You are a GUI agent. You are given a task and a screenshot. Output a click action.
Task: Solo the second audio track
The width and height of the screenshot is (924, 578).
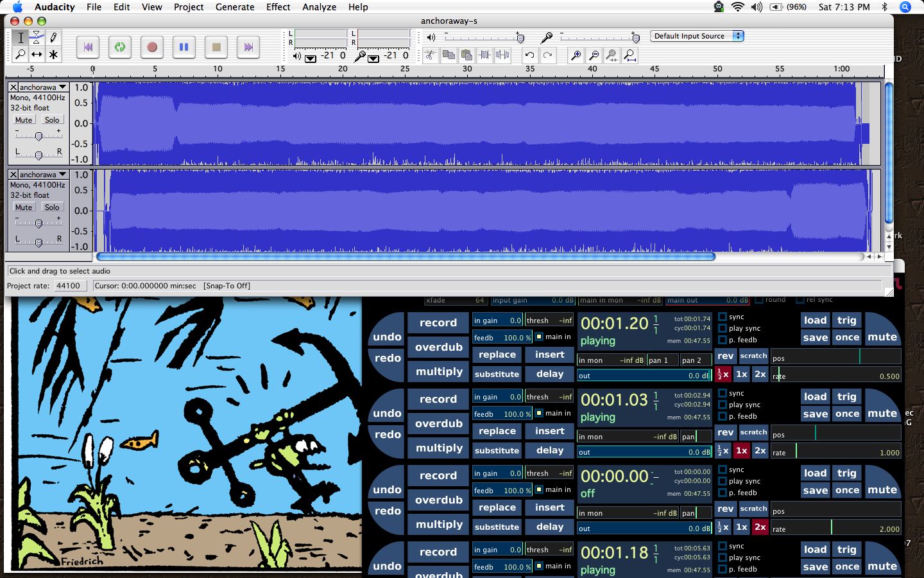[x=52, y=207]
